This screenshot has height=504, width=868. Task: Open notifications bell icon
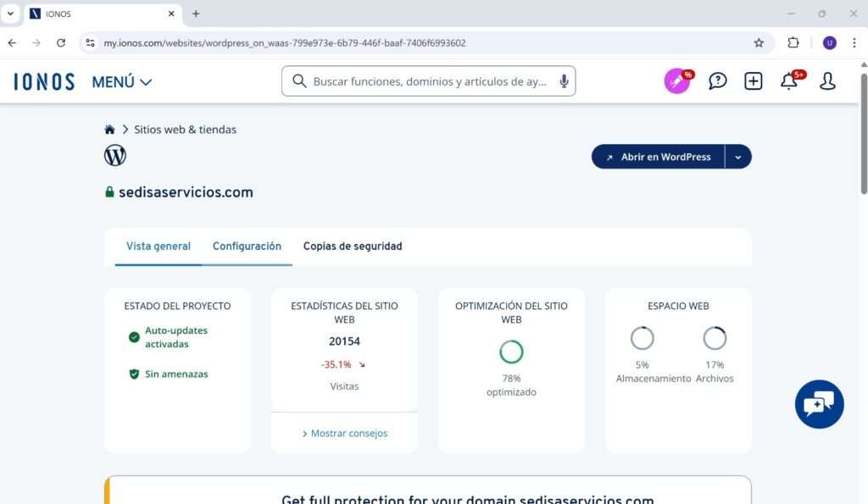point(789,81)
